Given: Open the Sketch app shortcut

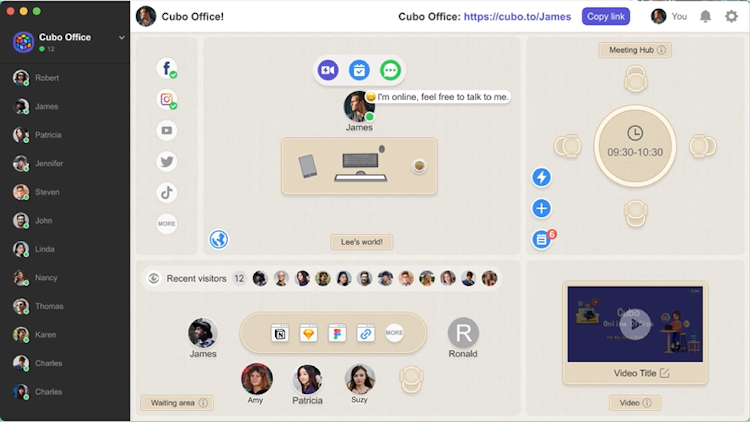Looking at the screenshot, I should coord(309,333).
